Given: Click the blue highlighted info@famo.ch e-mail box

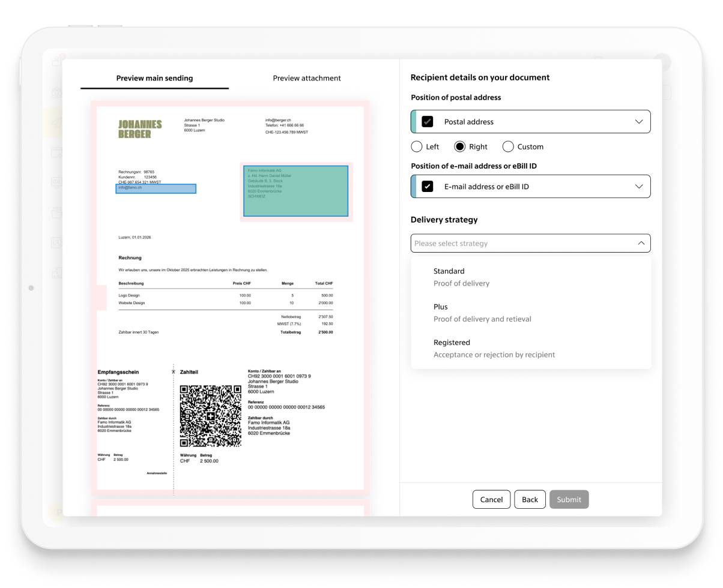Looking at the screenshot, I should coord(156,188).
